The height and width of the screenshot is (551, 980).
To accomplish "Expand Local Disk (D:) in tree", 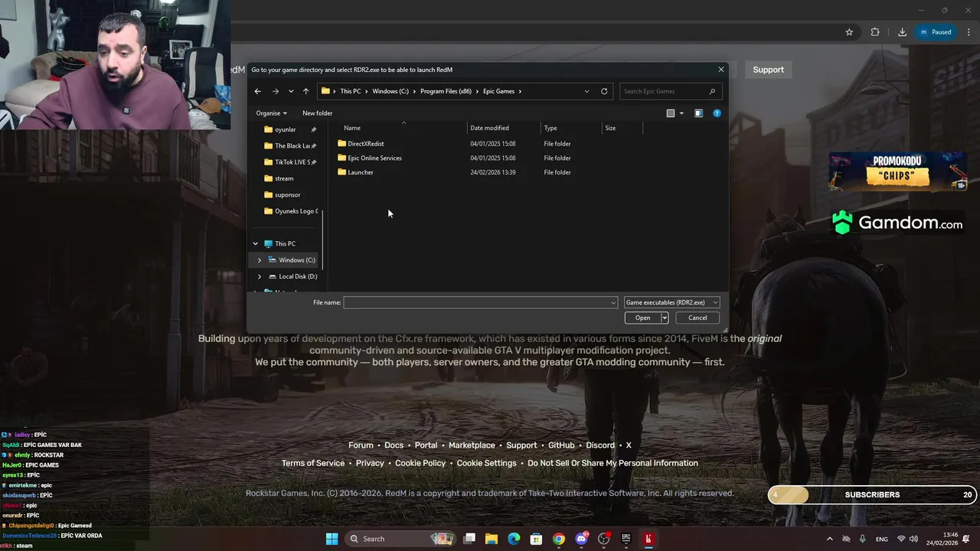I will coord(260,276).
